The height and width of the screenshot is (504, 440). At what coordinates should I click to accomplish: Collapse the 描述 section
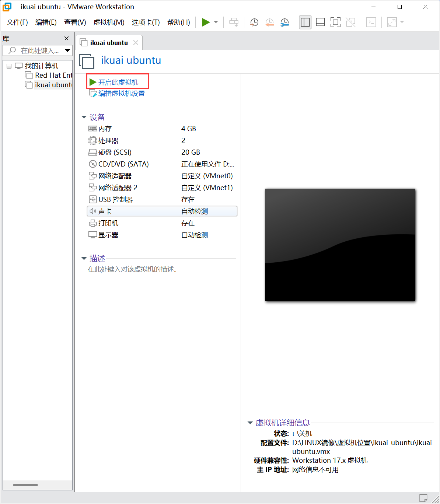click(84, 259)
